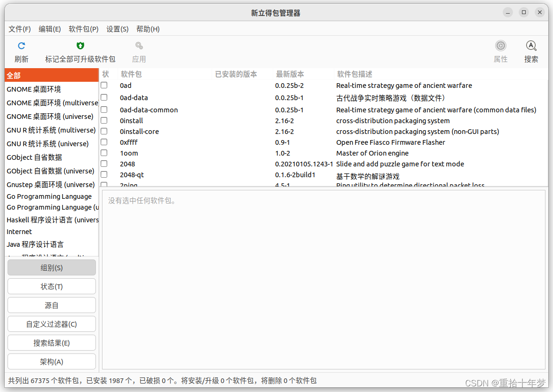
Task: Select GNU R 统计系统 (universe) category
Action: click(52, 144)
